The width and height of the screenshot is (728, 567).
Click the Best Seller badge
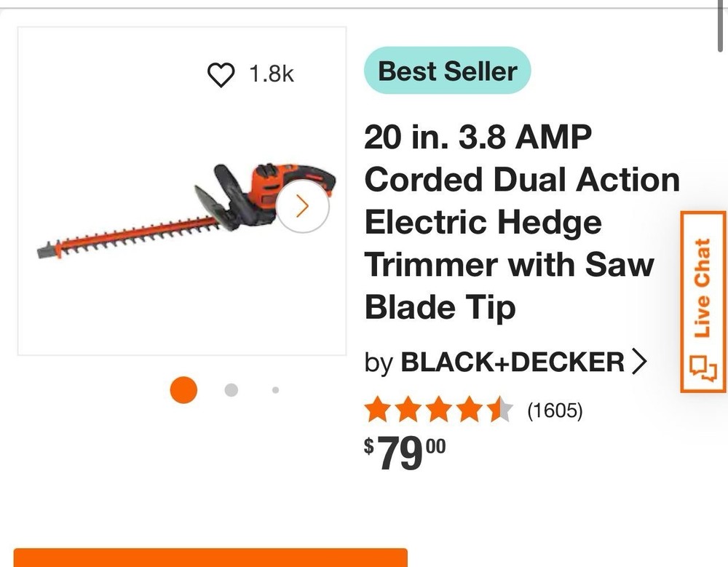point(447,71)
